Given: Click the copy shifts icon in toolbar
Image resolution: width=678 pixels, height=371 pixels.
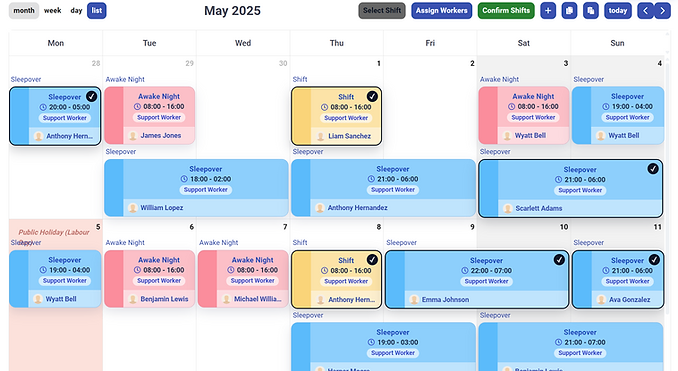Looking at the screenshot, I should pyautogui.click(x=569, y=11).
